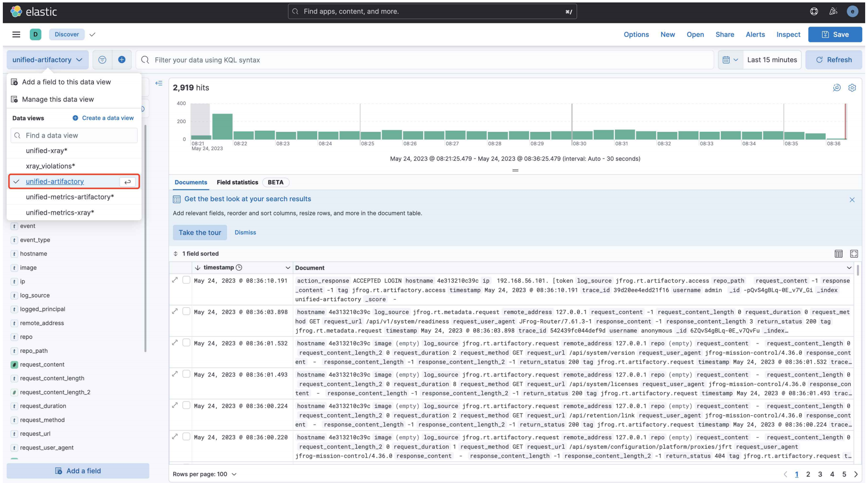Open the help lifebuoy icon in header
The image size is (868, 483).
(814, 12)
